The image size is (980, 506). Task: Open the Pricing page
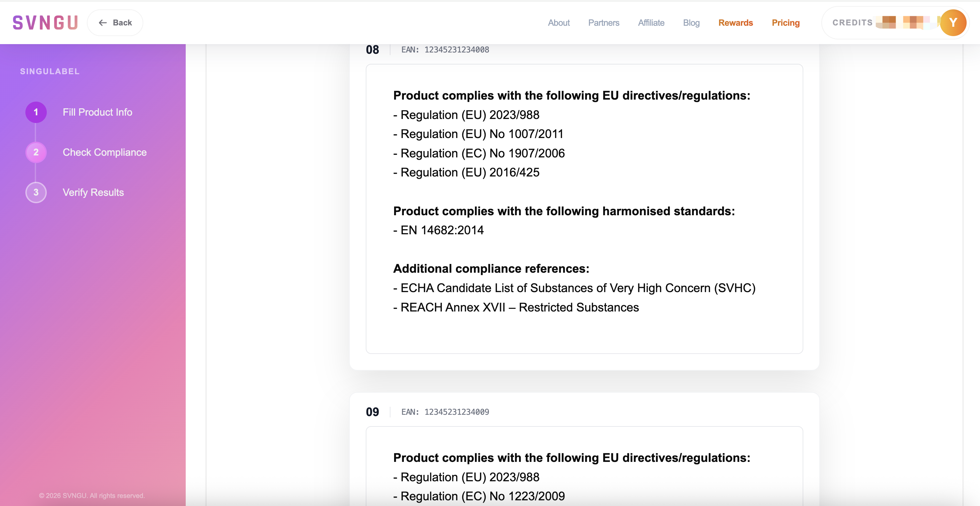pos(786,23)
